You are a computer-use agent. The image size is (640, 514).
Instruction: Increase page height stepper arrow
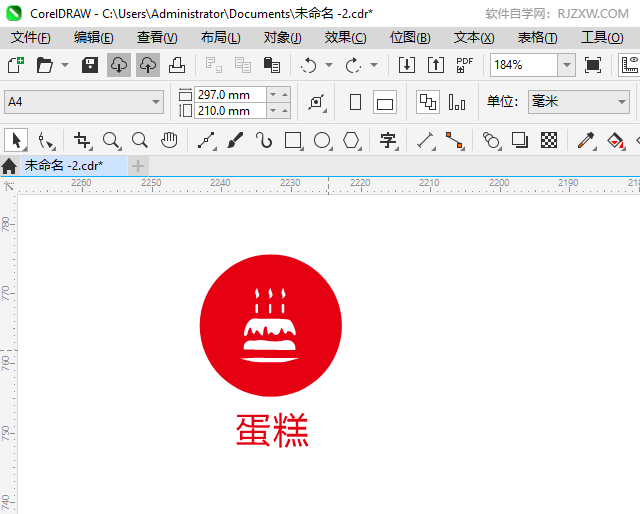click(285, 111)
